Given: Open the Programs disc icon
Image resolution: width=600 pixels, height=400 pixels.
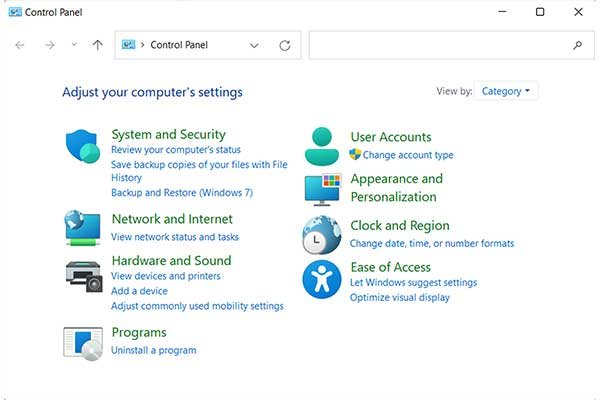Looking at the screenshot, I should 83,343.
